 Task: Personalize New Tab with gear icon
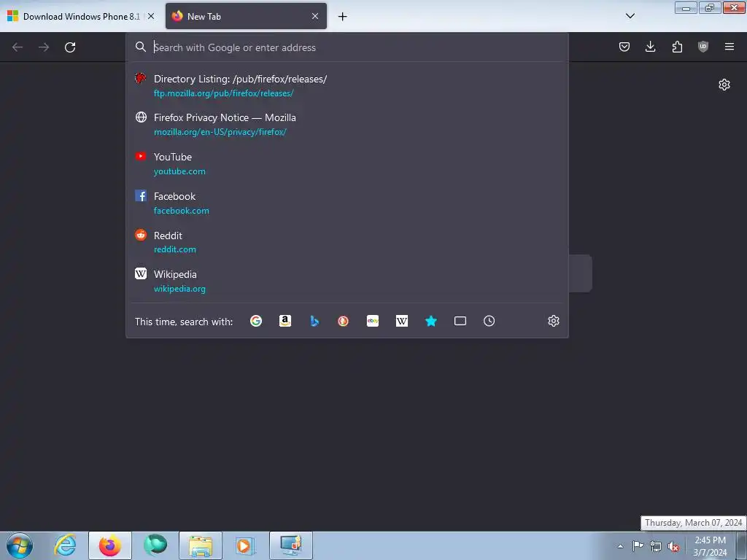(x=724, y=85)
